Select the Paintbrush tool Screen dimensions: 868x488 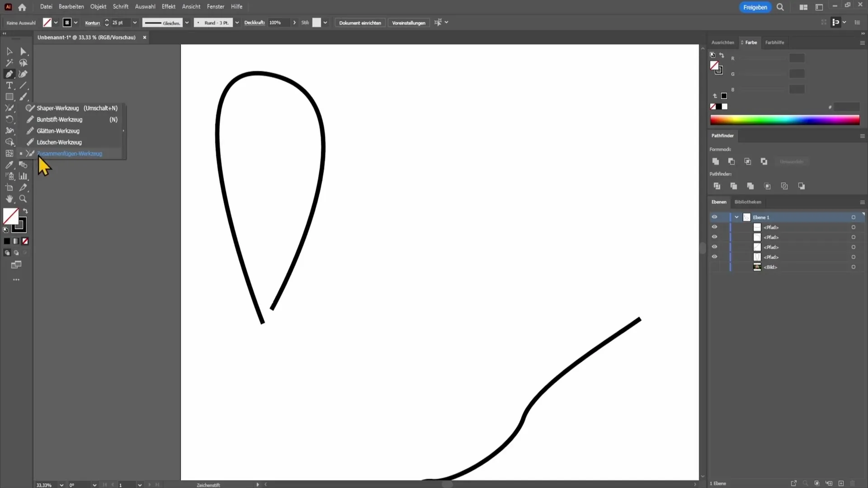[23, 97]
